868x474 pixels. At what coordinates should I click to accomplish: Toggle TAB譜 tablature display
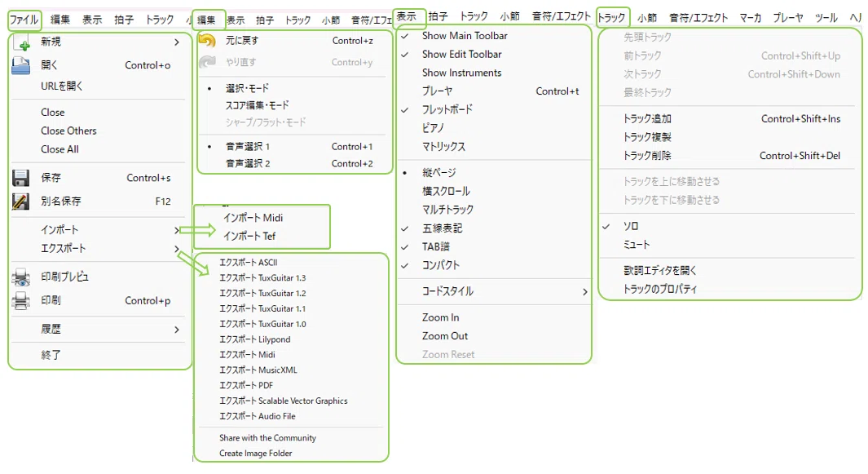[x=436, y=246]
